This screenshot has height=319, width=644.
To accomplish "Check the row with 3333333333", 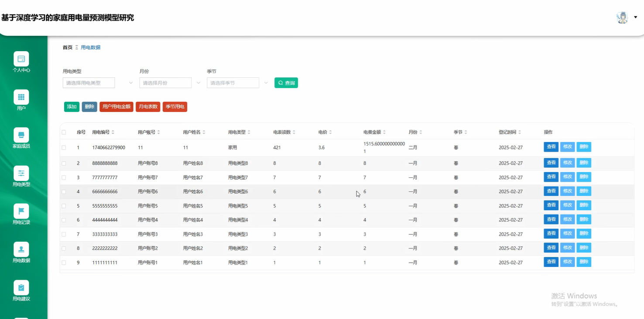I will (x=64, y=234).
